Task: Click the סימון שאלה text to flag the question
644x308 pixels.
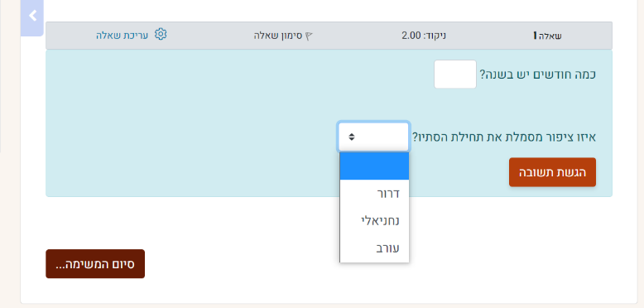Action: pos(277,36)
